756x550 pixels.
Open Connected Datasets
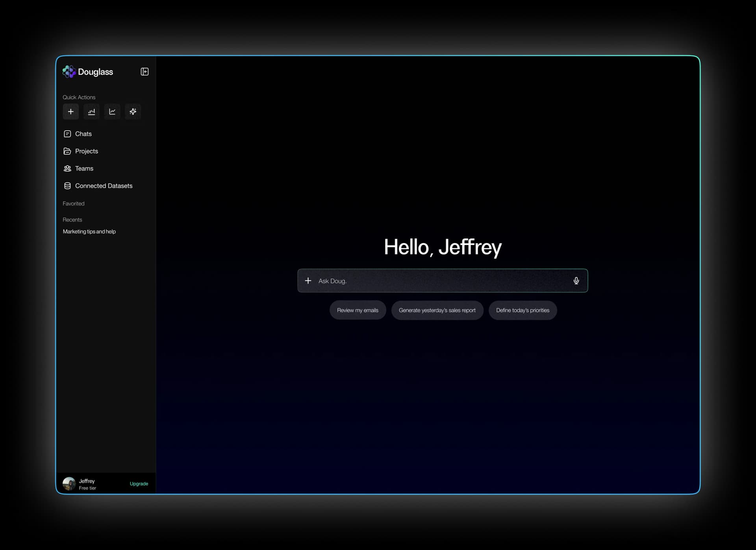[103, 186]
